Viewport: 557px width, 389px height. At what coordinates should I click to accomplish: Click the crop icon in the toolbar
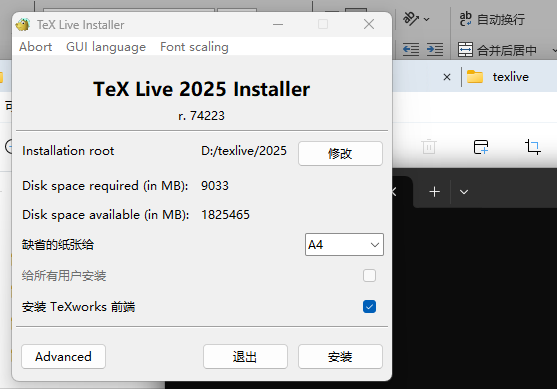pos(533,146)
